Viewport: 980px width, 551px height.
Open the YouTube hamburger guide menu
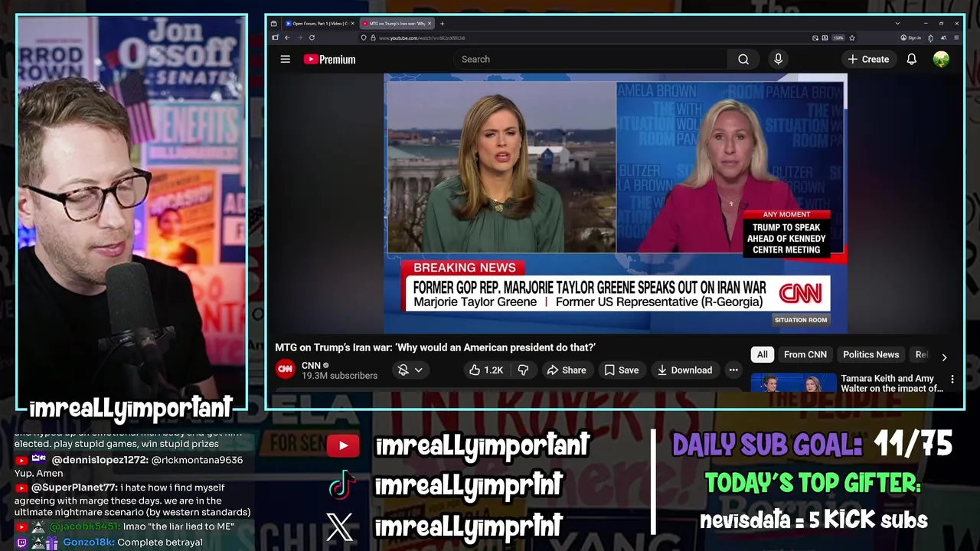285,59
